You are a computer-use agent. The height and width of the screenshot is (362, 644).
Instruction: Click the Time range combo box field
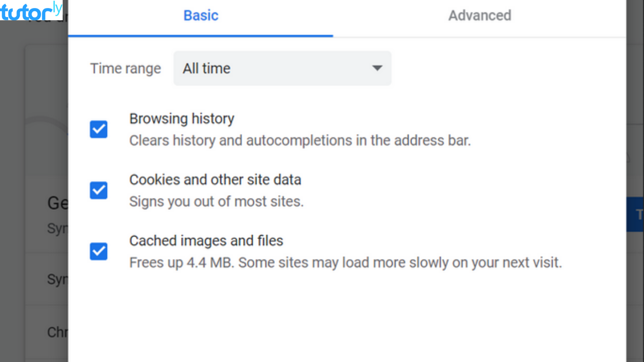pos(282,68)
